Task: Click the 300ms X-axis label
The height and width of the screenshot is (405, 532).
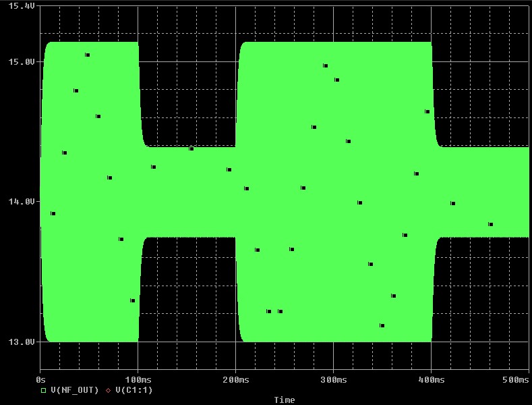Action: (x=334, y=379)
